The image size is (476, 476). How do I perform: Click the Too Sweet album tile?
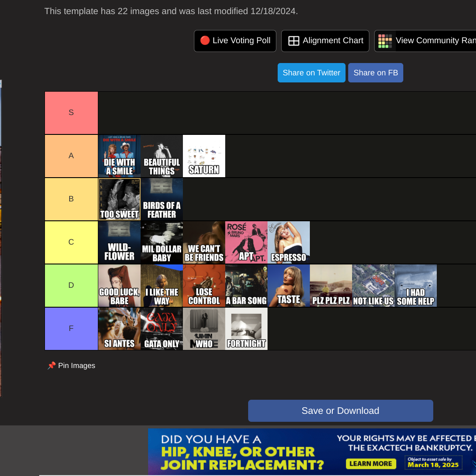point(119,199)
